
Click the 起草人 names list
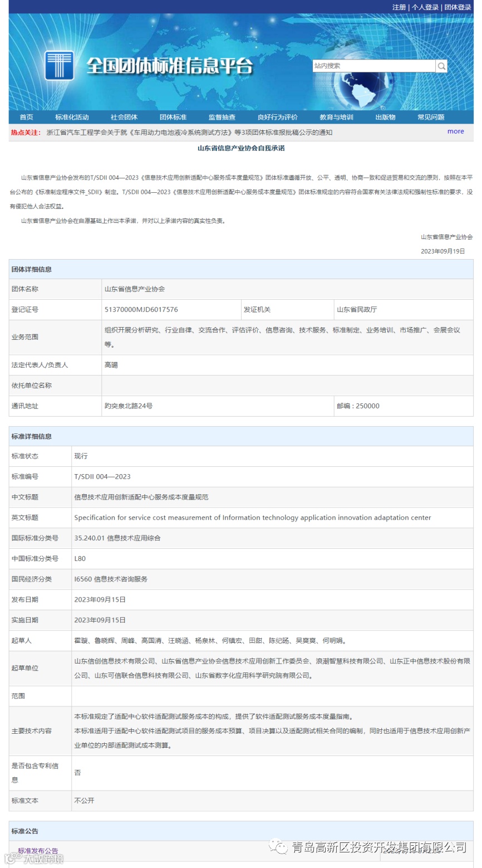point(210,641)
